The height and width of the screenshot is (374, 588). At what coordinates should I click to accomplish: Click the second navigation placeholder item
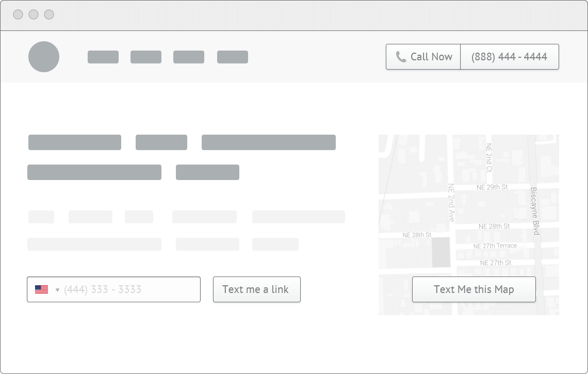pyautogui.click(x=146, y=57)
